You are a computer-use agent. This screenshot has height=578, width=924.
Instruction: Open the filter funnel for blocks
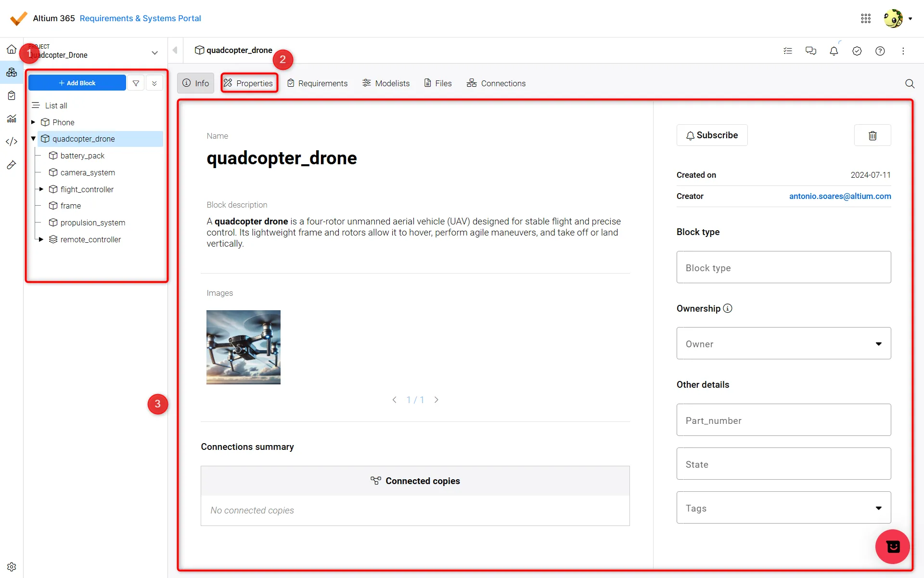pos(136,83)
